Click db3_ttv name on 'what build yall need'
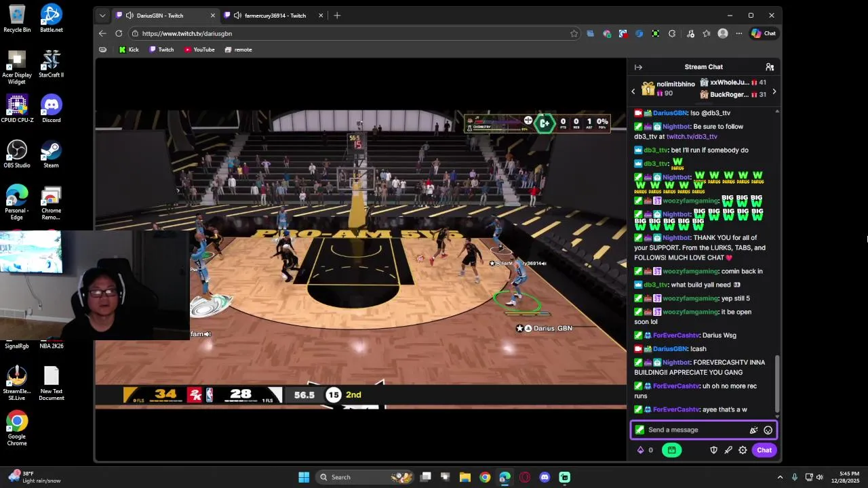The width and height of the screenshot is (868, 488). (656, 285)
